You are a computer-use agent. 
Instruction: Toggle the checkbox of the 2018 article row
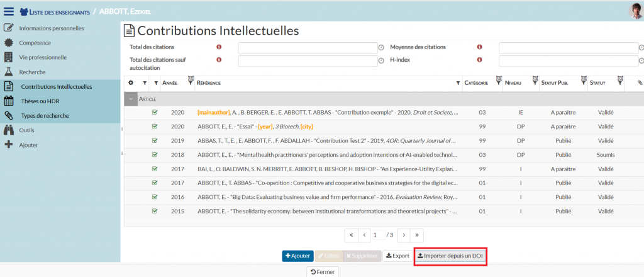tap(155, 154)
